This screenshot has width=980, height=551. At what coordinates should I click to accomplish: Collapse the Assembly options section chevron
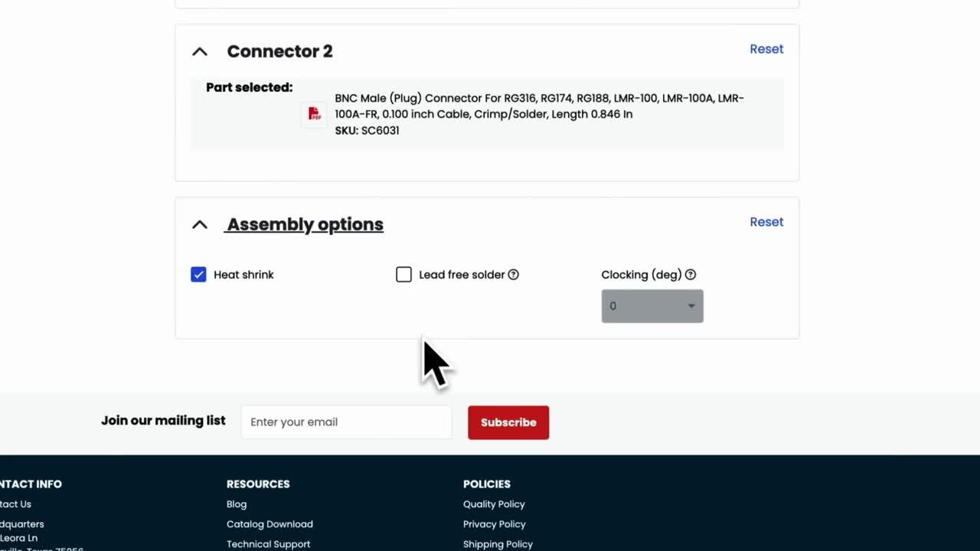coord(200,225)
